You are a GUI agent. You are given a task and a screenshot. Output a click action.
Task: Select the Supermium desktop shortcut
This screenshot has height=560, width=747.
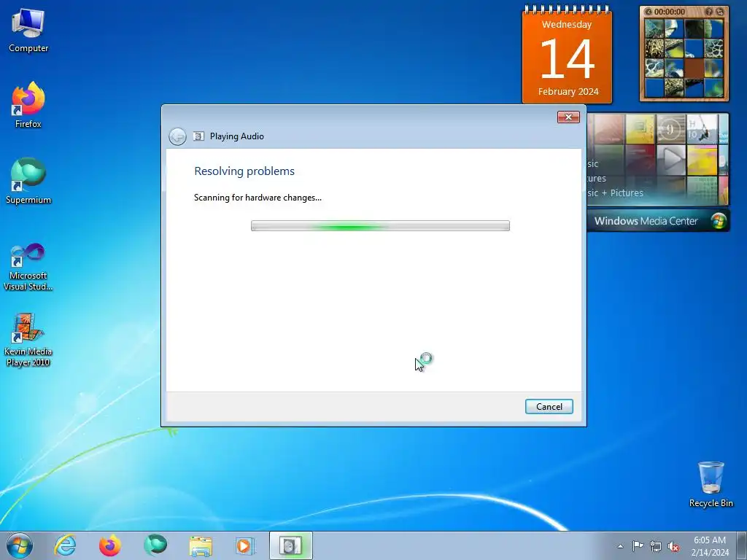[x=28, y=182]
